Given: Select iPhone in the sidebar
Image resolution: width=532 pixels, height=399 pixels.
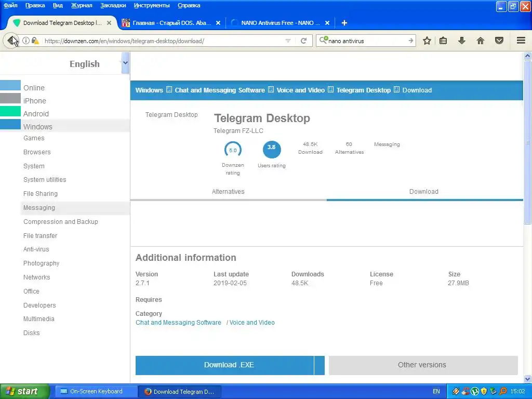Looking at the screenshot, I should (35, 101).
